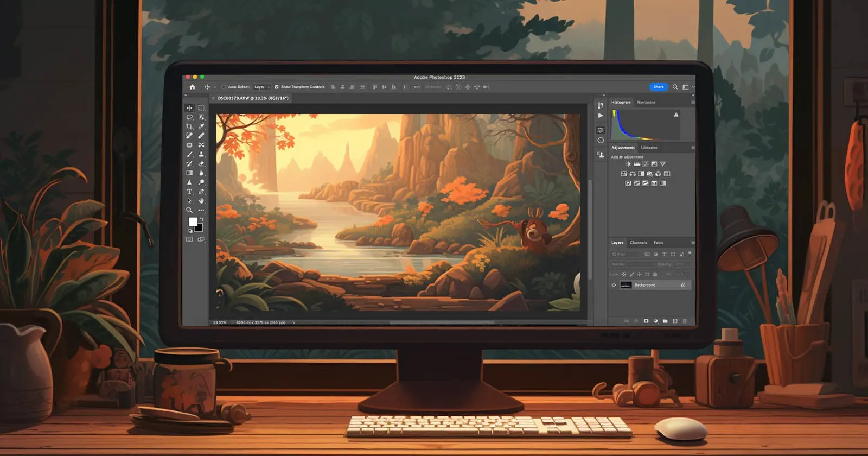Close the DSC00579.ARW document tab
The image size is (868, 456).
213,98
